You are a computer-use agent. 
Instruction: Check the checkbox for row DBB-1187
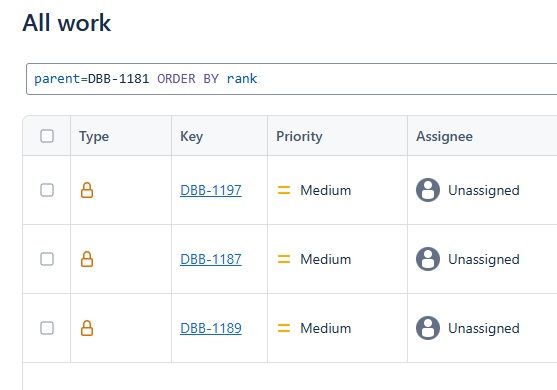tap(47, 259)
